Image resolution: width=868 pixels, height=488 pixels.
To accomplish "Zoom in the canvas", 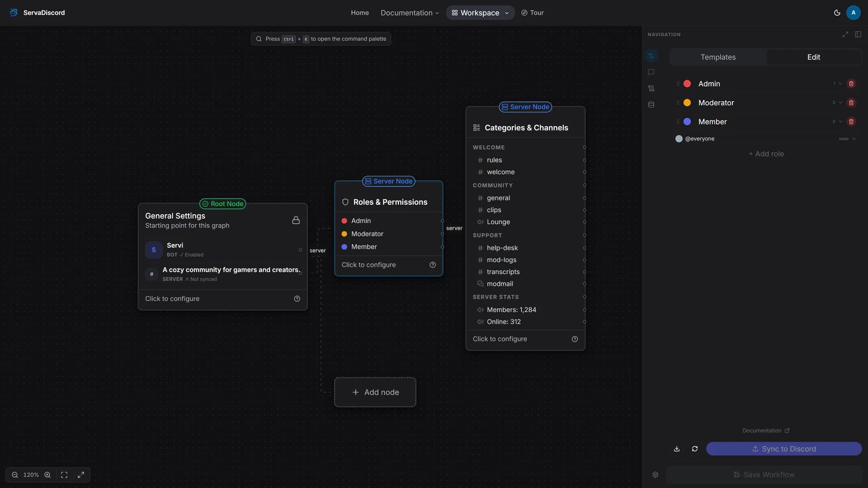I will (x=47, y=475).
